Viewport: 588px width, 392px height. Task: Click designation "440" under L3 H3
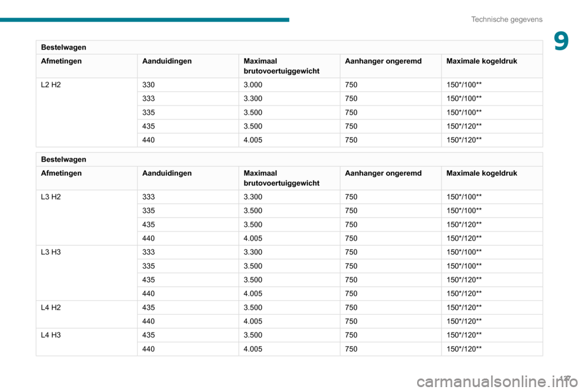[x=148, y=294]
